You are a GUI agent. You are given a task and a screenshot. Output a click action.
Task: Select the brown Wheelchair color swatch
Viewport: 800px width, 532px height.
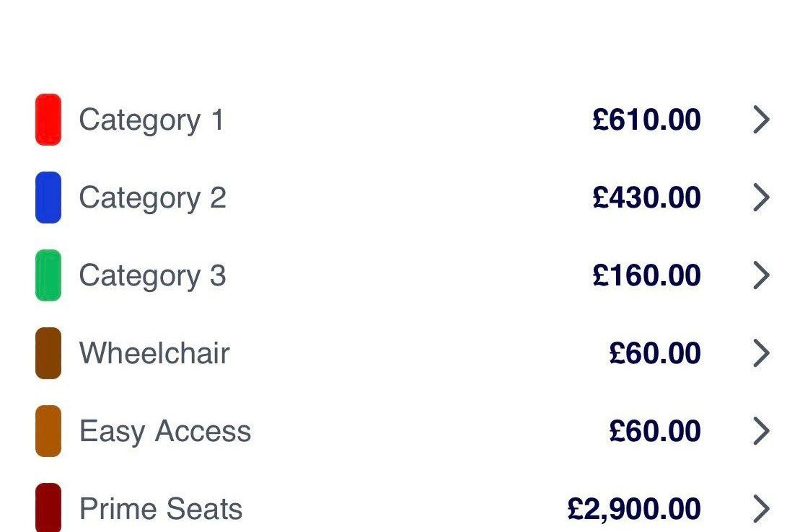[48, 353]
